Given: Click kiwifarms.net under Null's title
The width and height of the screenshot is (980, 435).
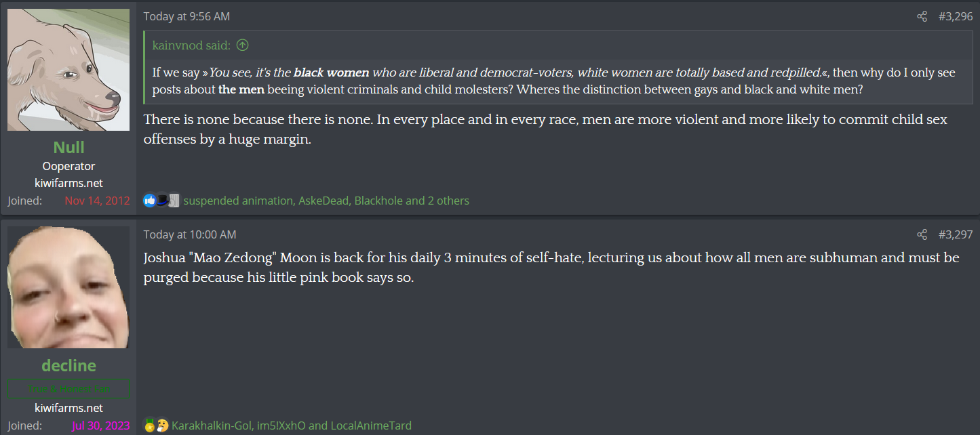Looking at the screenshot, I should [68, 183].
